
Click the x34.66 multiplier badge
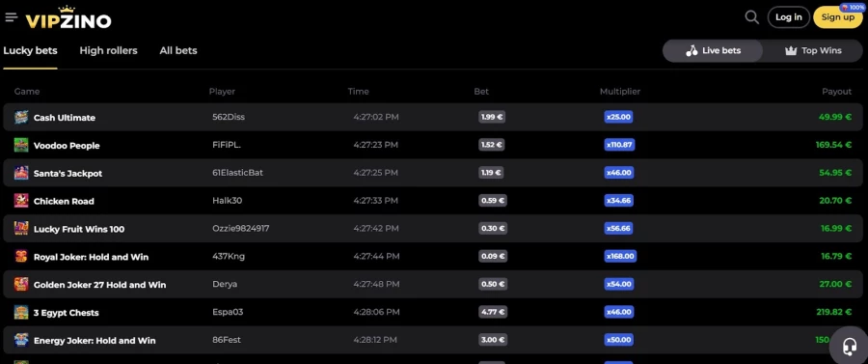tap(619, 201)
